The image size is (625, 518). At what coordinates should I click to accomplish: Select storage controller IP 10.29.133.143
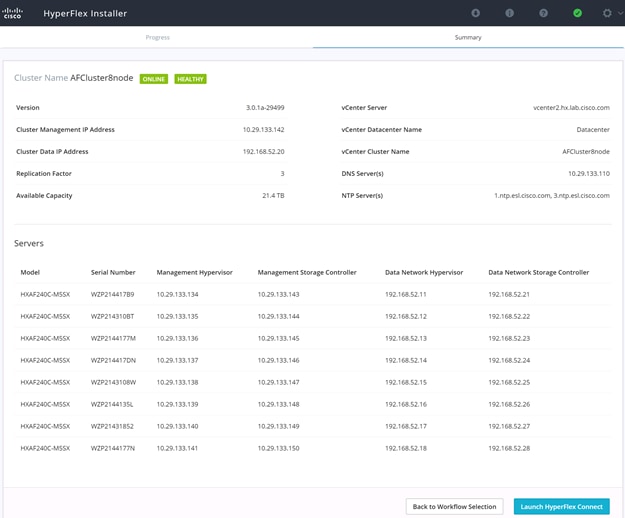(279, 294)
